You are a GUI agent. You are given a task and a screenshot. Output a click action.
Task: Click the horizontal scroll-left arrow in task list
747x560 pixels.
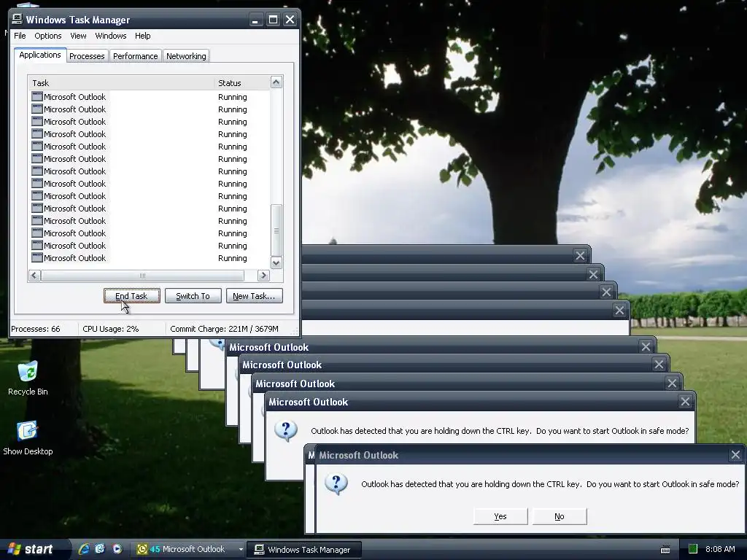34,275
